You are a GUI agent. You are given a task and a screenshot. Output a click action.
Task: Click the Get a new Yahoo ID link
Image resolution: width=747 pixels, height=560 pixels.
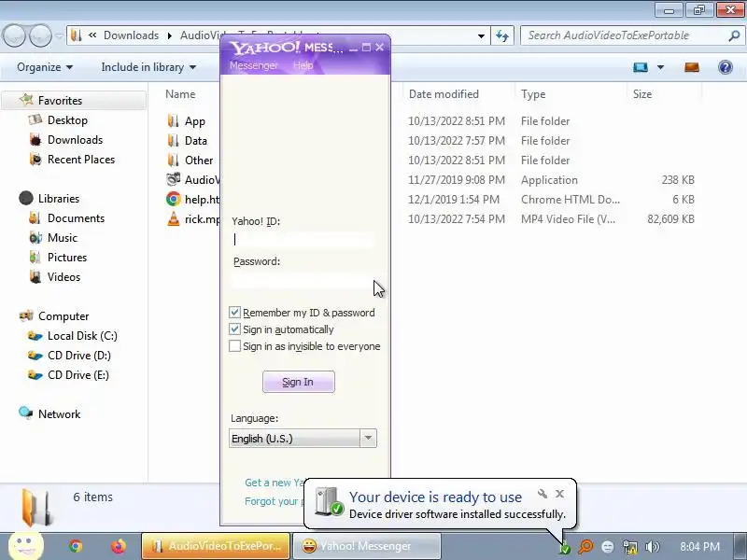click(274, 483)
